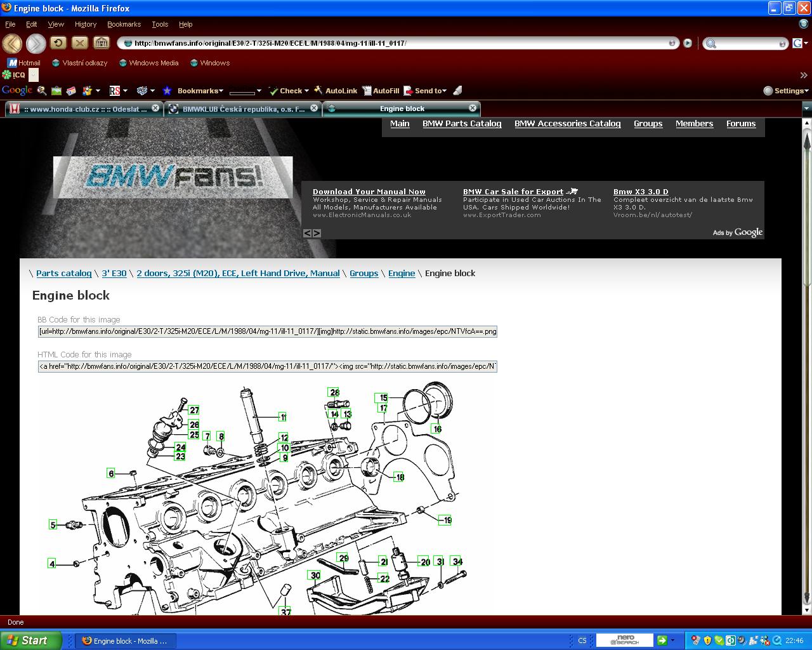
Task: Click the highlighter icon right of Send to
Action: tap(457, 91)
